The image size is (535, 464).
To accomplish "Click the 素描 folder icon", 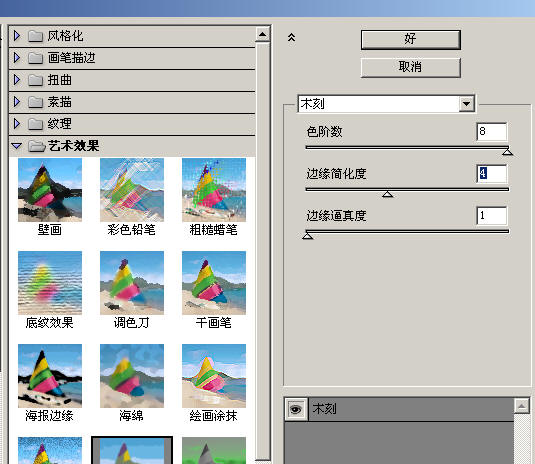I will coord(35,102).
